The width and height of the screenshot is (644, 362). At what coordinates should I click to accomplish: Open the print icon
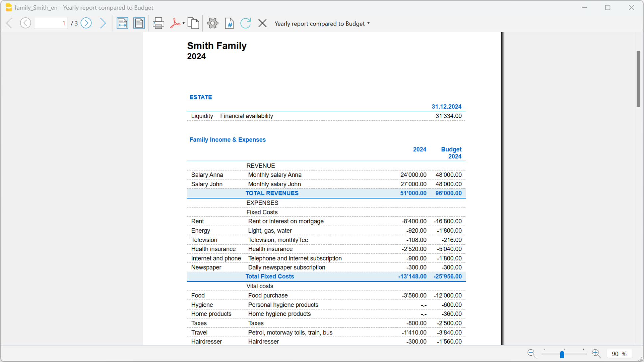coord(158,23)
